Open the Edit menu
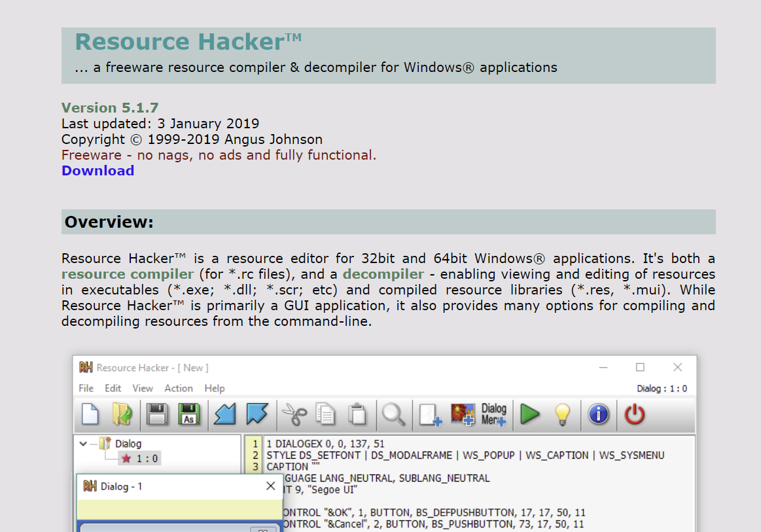This screenshot has height=532, width=761. point(113,388)
